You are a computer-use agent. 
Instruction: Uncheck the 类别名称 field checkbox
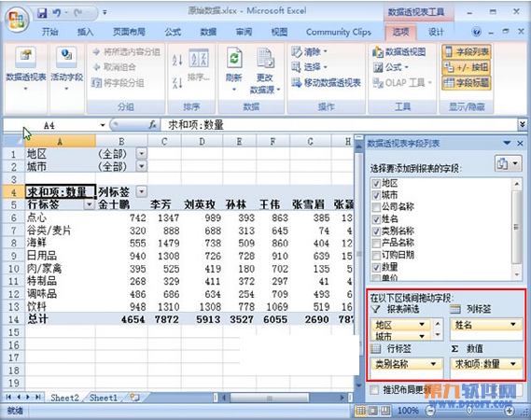(x=376, y=231)
